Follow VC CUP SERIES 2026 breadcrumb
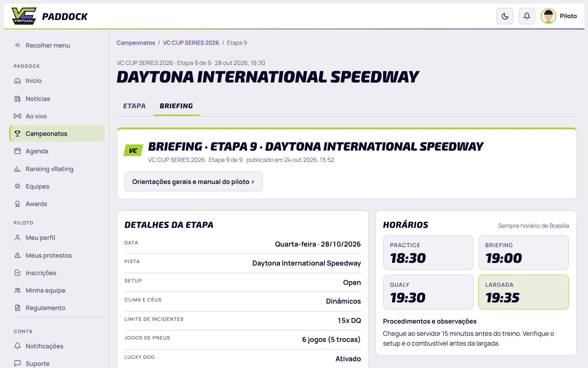This screenshot has width=588, height=368. coord(191,43)
